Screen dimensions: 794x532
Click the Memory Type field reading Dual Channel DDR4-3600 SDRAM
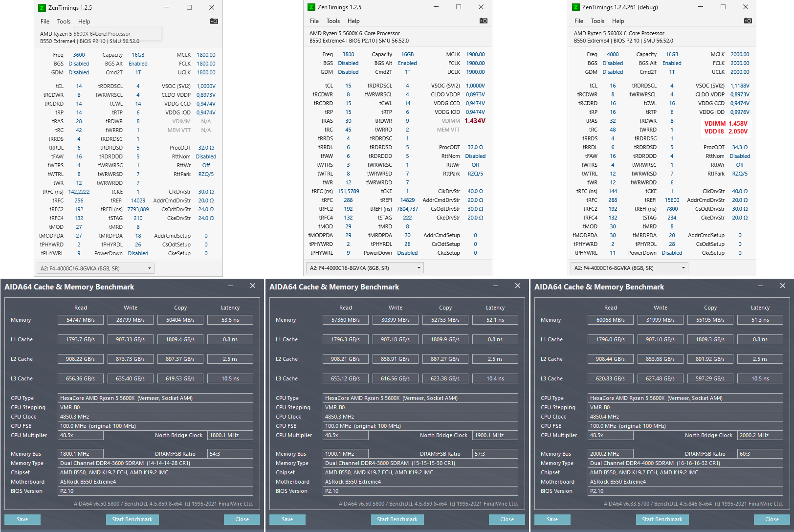click(x=155, y=463)
